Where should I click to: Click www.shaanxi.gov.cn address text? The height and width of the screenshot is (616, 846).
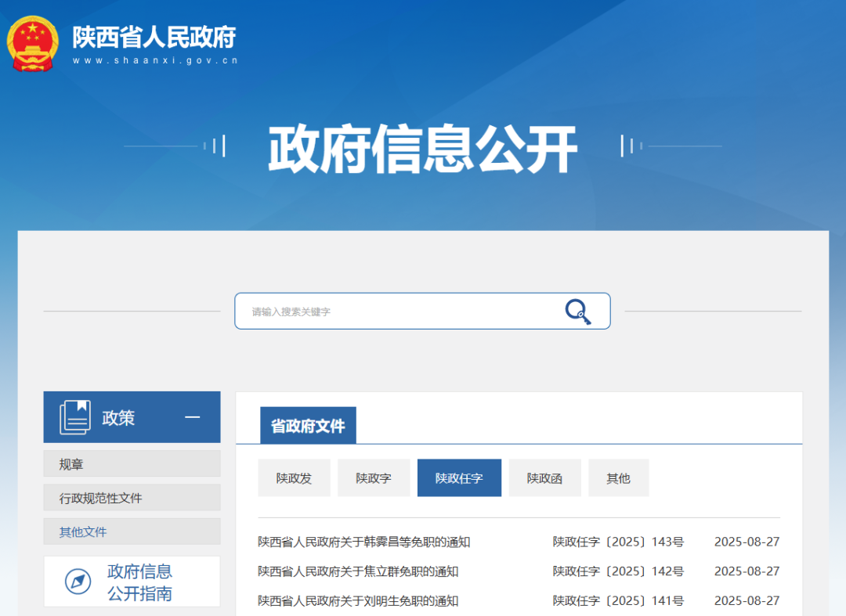pos(155,60)
